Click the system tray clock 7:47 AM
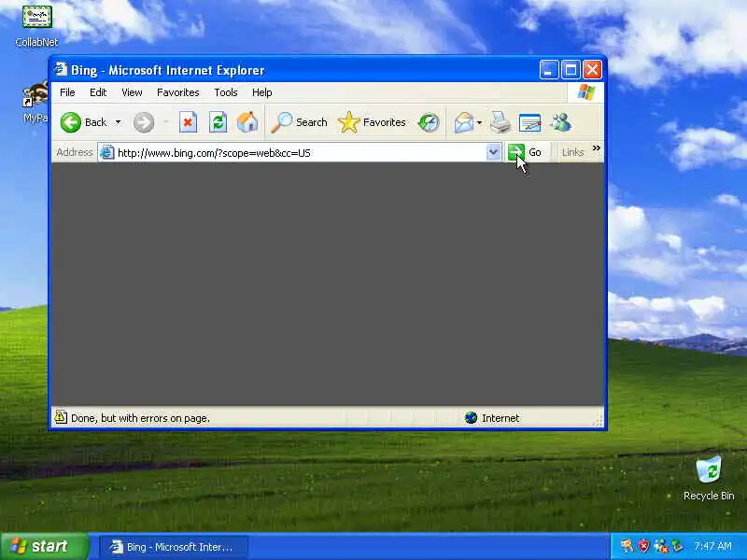The image size is (747, 560). click(x=712, y=546)
